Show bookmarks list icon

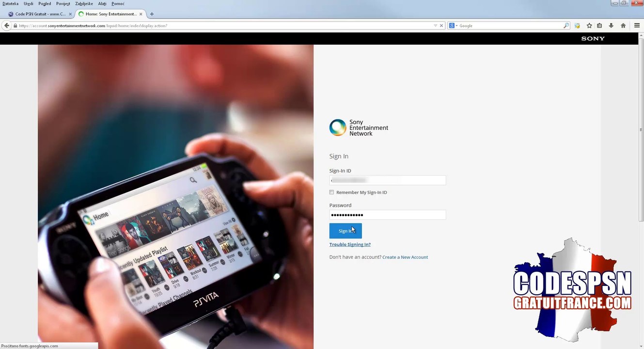[599, 26]
